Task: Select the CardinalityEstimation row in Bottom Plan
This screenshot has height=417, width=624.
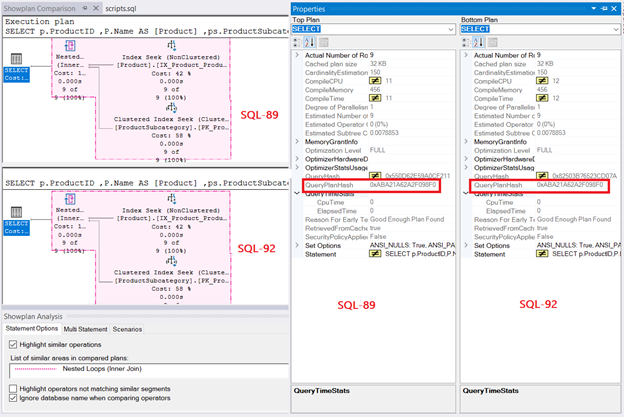Action: click(x=545, y=72)
